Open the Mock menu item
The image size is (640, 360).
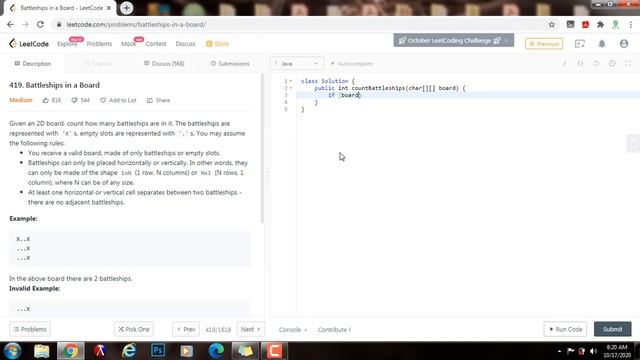pos(128,44)
